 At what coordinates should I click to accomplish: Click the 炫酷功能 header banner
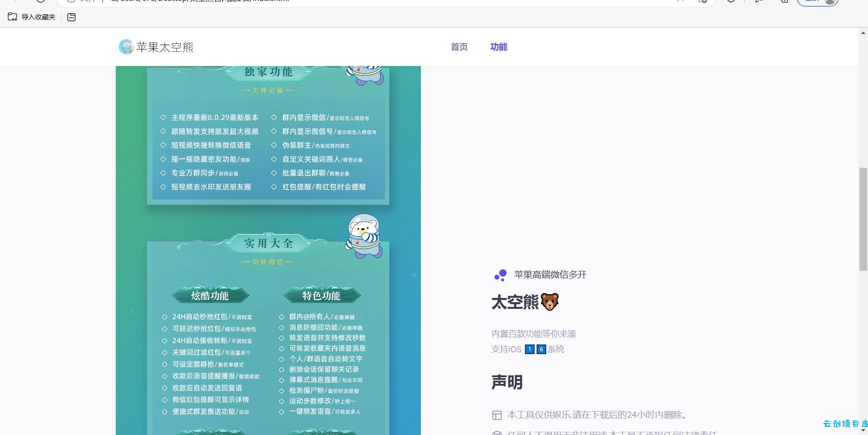pos(210,296)
